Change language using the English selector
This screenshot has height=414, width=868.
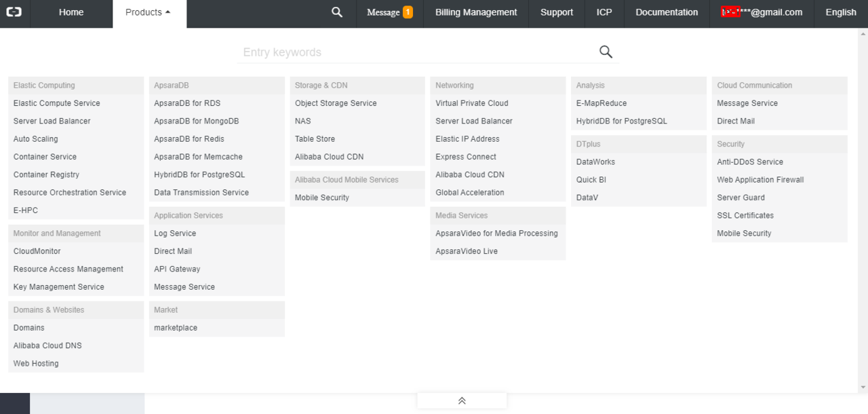pos(841,12)
